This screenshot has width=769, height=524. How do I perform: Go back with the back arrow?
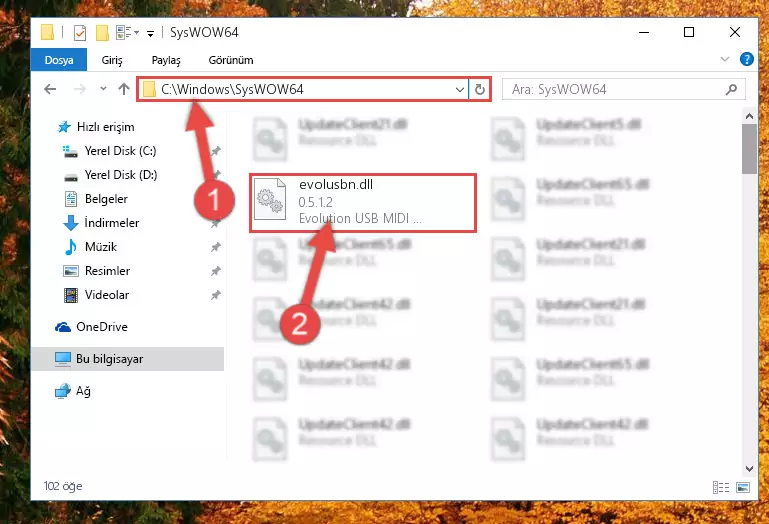click(x=50, y=89)
